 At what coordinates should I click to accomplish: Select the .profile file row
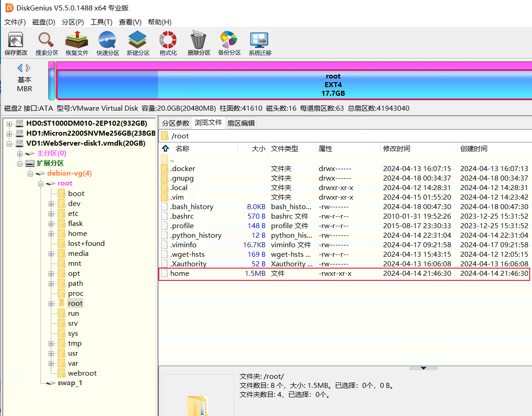(x=345, y=226)
